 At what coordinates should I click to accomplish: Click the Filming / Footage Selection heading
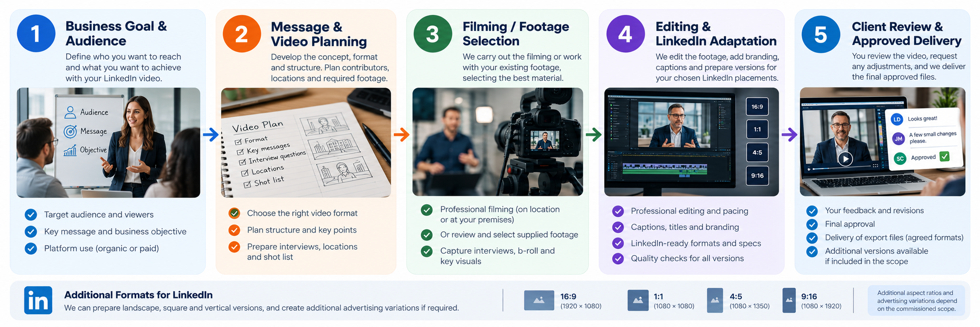pyautogui.click(x=516, y=34)
